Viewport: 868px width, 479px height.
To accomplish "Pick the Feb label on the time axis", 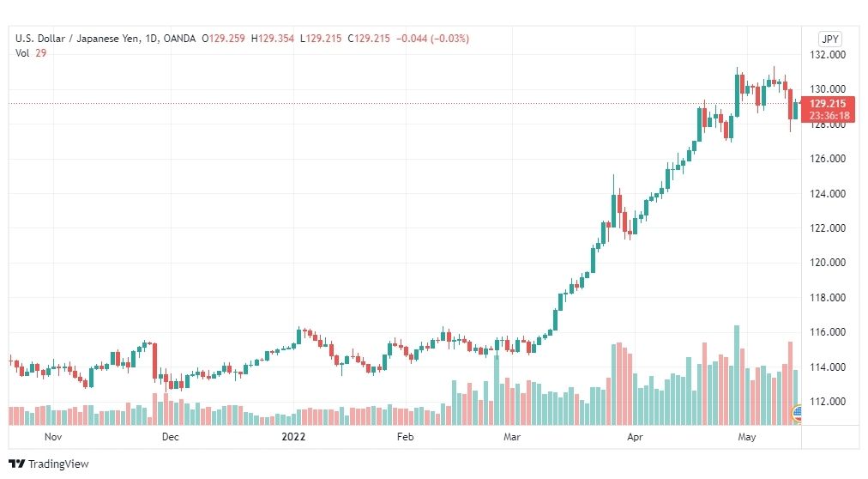I will [x=405, y=437].
